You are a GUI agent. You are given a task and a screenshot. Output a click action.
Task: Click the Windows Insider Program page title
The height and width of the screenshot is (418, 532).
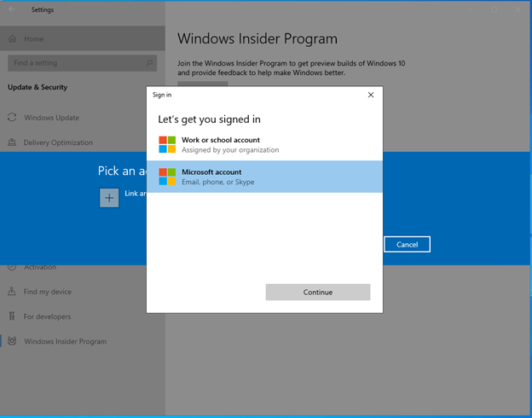coord(257,38)
